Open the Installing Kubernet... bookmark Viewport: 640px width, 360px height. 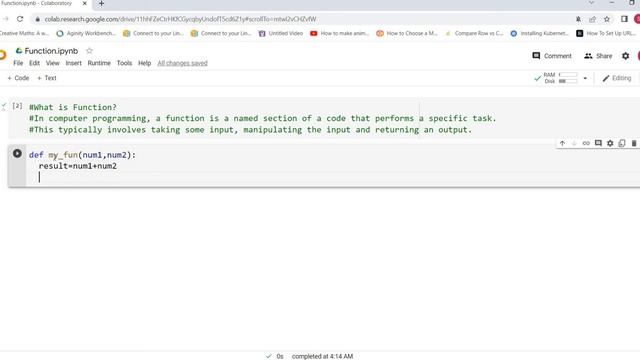point(540,33)
